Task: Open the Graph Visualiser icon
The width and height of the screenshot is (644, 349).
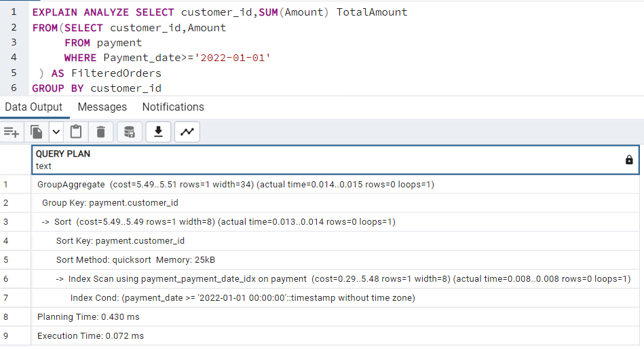Action: pos(187,132)
